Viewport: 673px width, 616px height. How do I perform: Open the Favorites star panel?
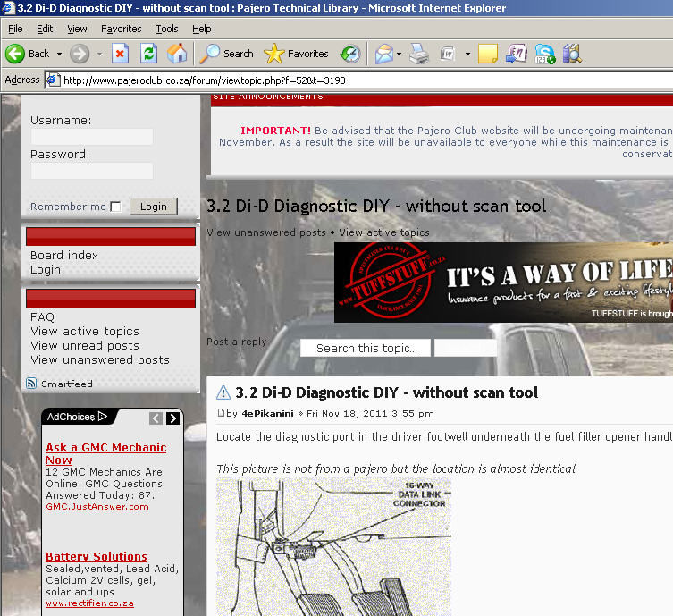point(296,54)
